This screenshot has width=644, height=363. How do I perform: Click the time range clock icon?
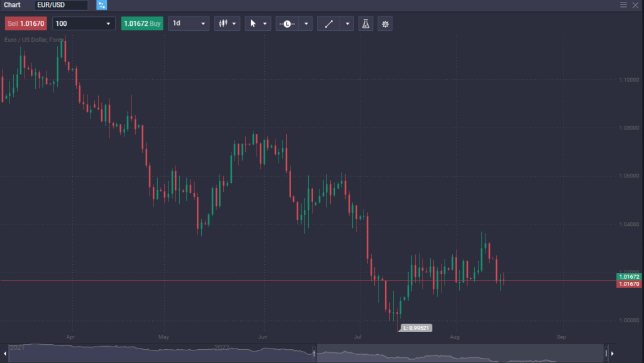[x=287, y=24]
